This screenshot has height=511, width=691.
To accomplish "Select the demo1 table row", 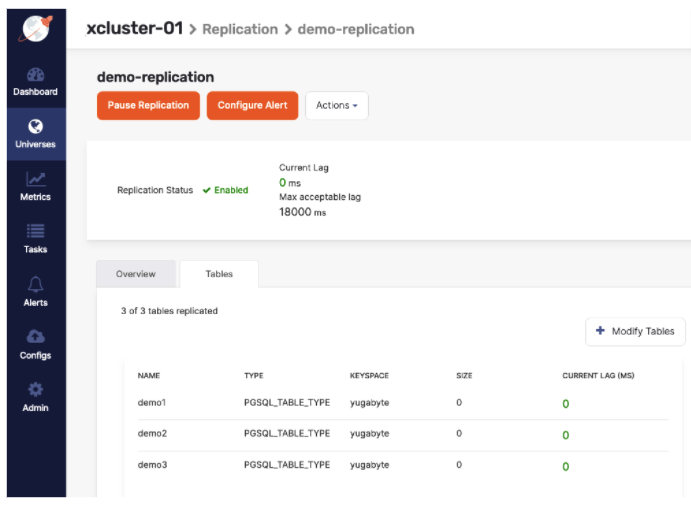I will 152,403.
